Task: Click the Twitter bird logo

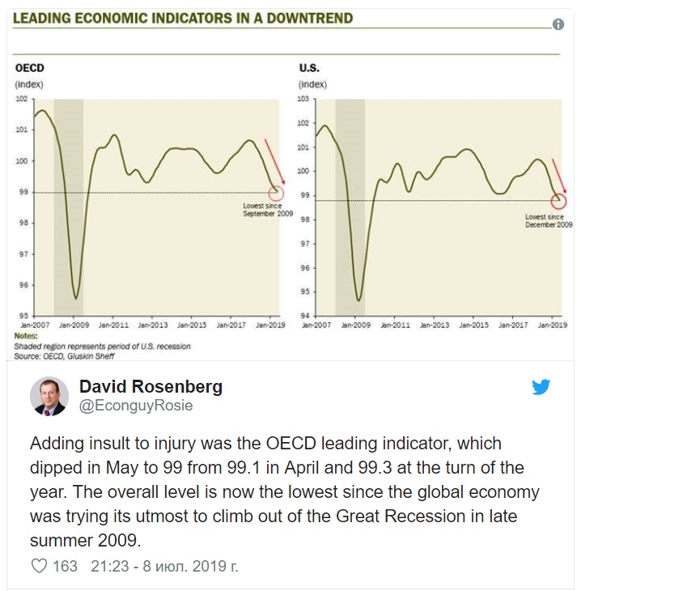Action: 541,387
